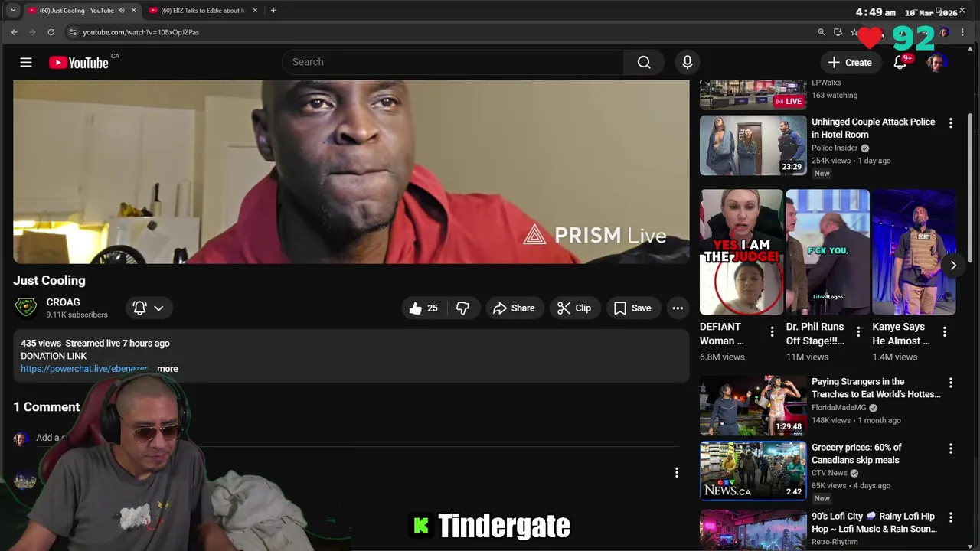The height and width of the screenshot is (551, 980).
Task: Open Unhinged Couple Attack Police title
Action: point(873,128)
